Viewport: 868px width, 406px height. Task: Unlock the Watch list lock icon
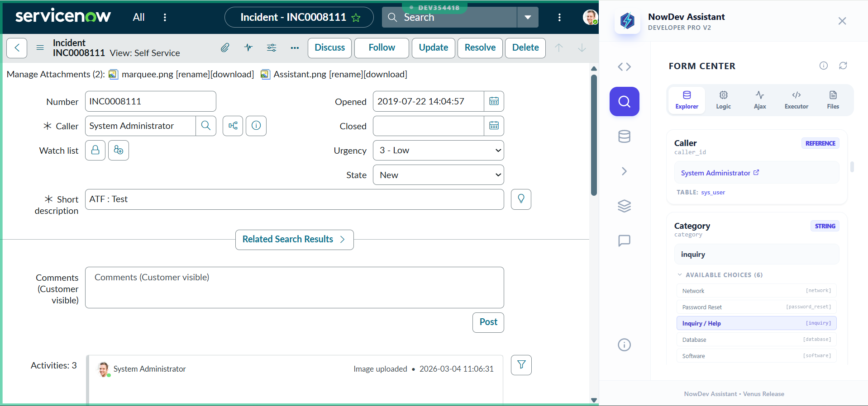click(95, 150)
